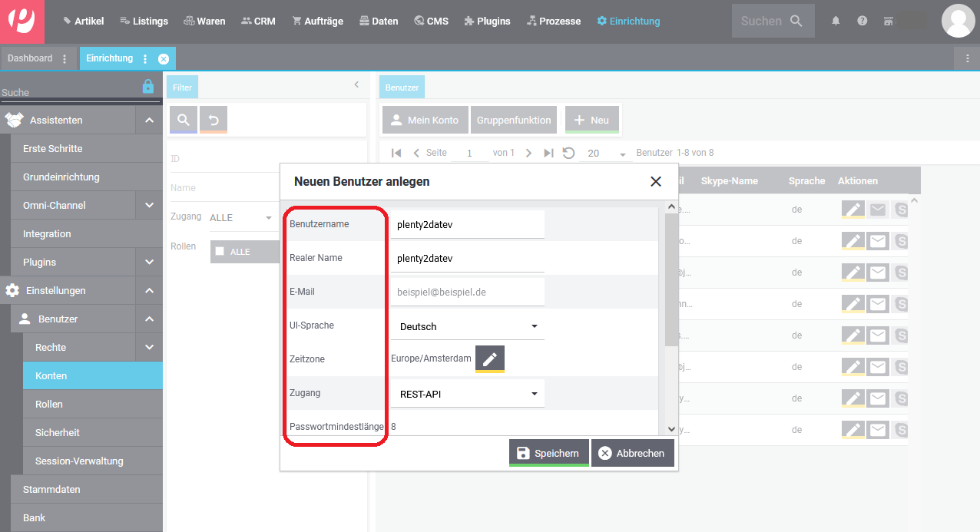Viewport: 980px width, 532px height.
Task: Close the Neuen Benutzer anlegen dialog
Action: (655, 182)
